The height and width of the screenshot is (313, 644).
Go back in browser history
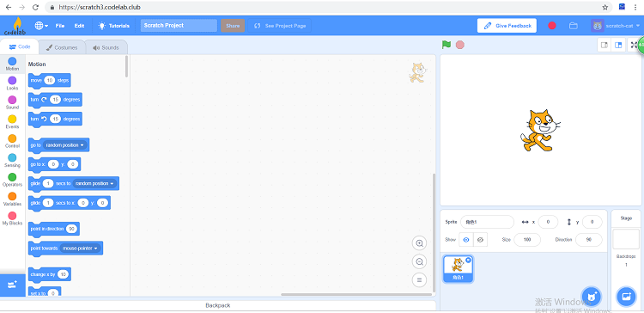pyautogui.click(x=9, y=7)
